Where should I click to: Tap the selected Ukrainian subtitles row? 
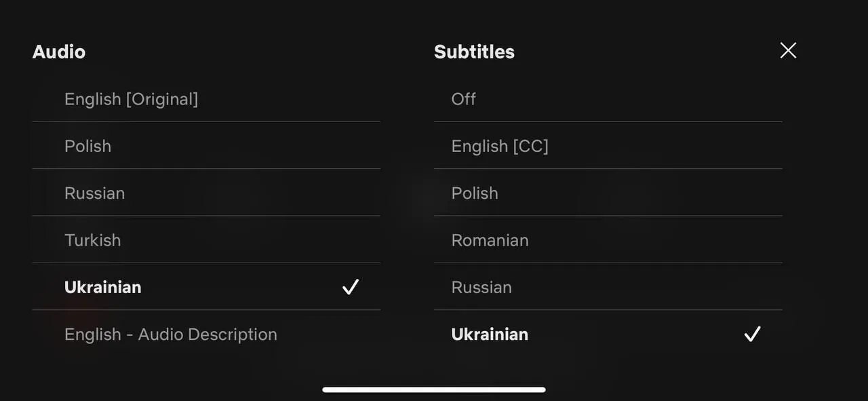489,334
